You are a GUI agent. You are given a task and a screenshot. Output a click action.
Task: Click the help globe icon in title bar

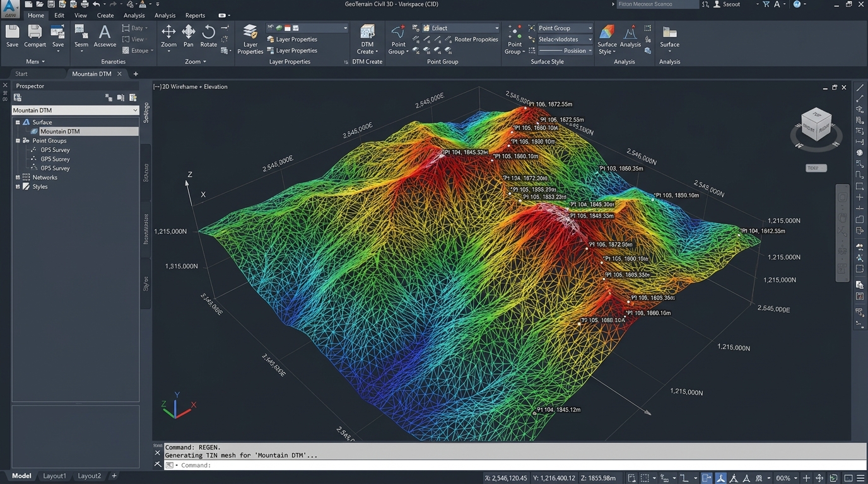(797, 4)
